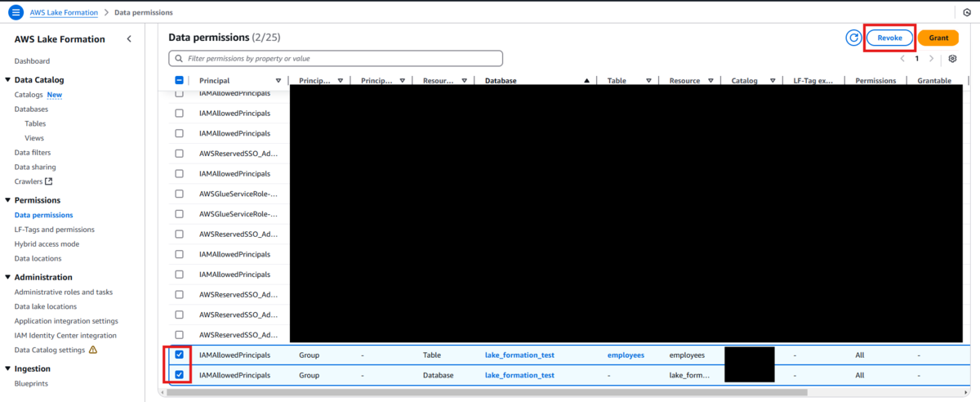The image size is (980, 402).
Task: Open Databases in the side navigation
Action: [x=31, y=109]
